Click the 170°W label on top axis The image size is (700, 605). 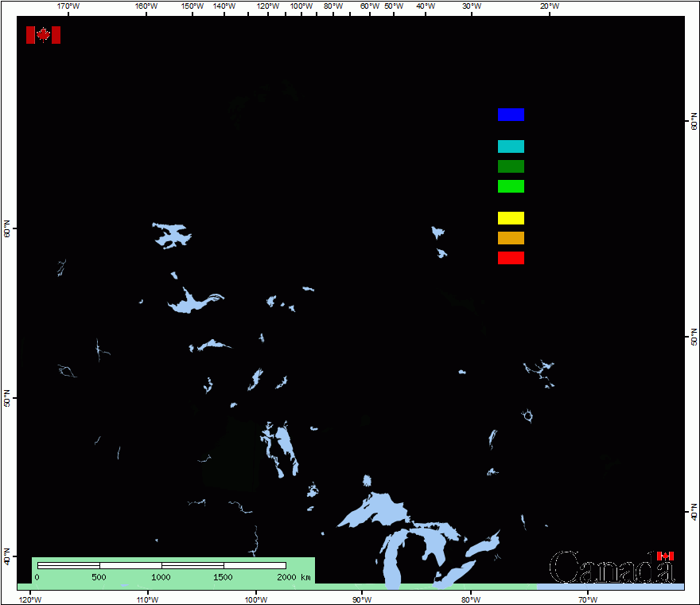(x=68, y=6)
